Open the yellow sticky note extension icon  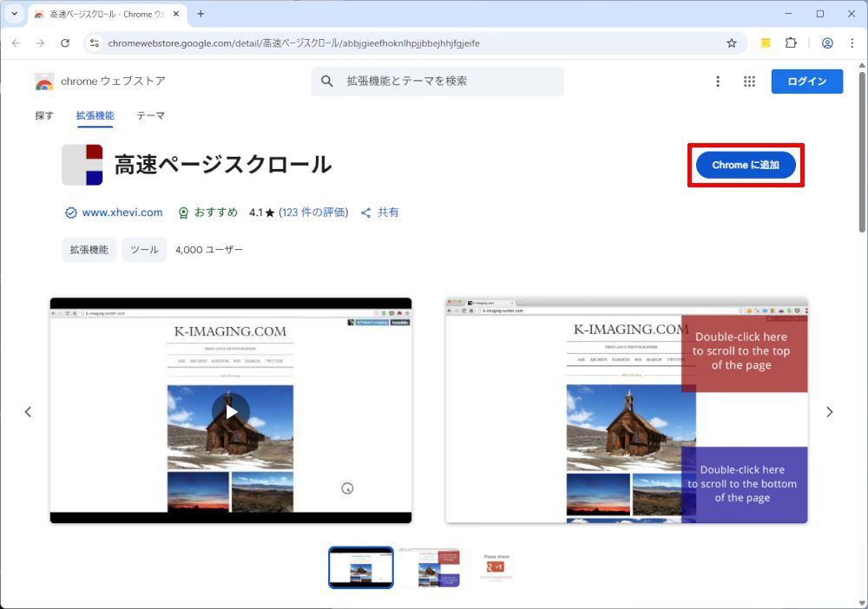(x=766, y=43)
